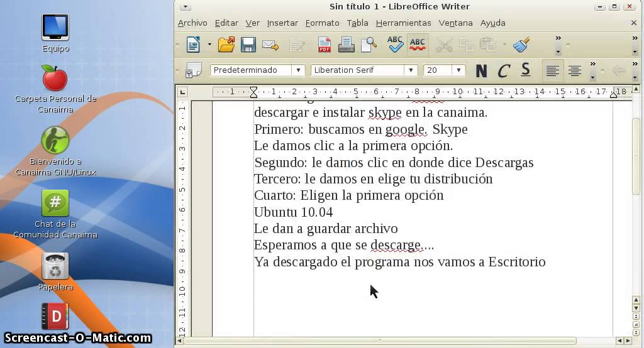
Task: Open the font name dropdown arrow
Action: pos(411,70)
